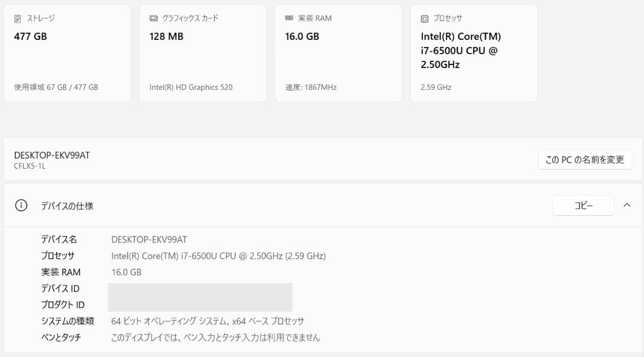Click the DESKTOP-EKV99AT PC name heading
Screen dimensions: 644x357
click(52, 155)
